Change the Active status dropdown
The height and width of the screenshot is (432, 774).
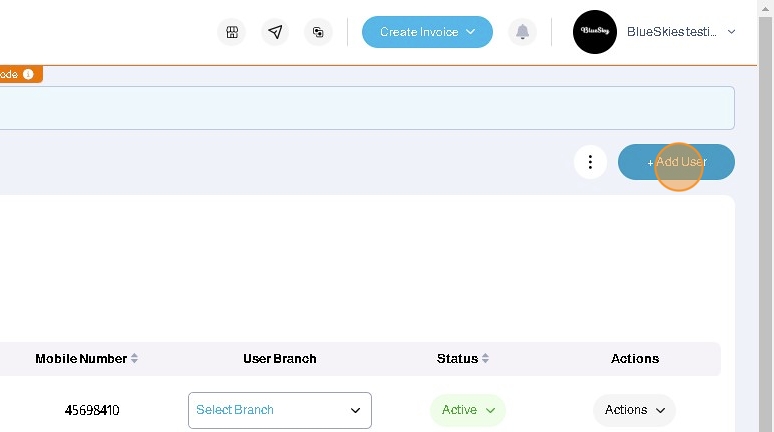coord(468,410)
